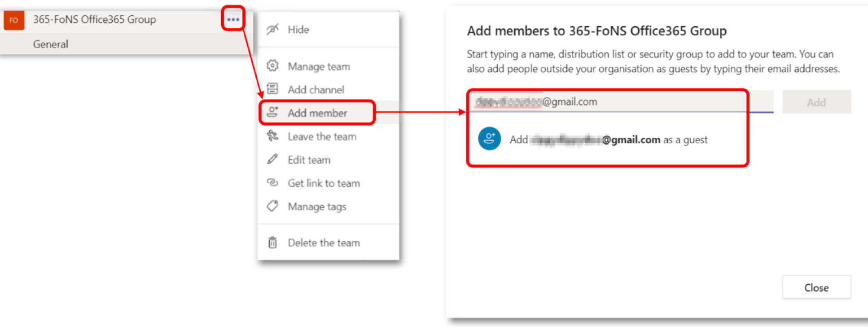The height and width of the screenshot is (327, 868).
Task: Click the blue guest avatar icon
Action: click(489, 138)
